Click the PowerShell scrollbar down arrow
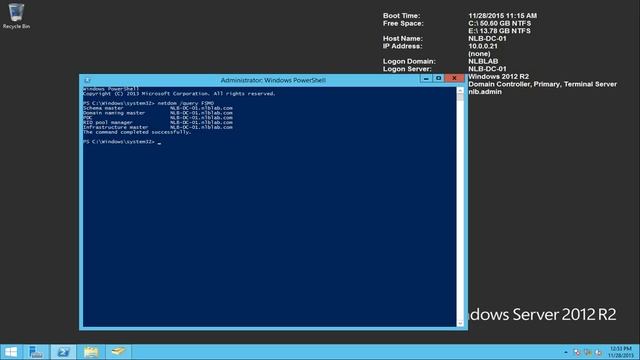 coord(460,323)
